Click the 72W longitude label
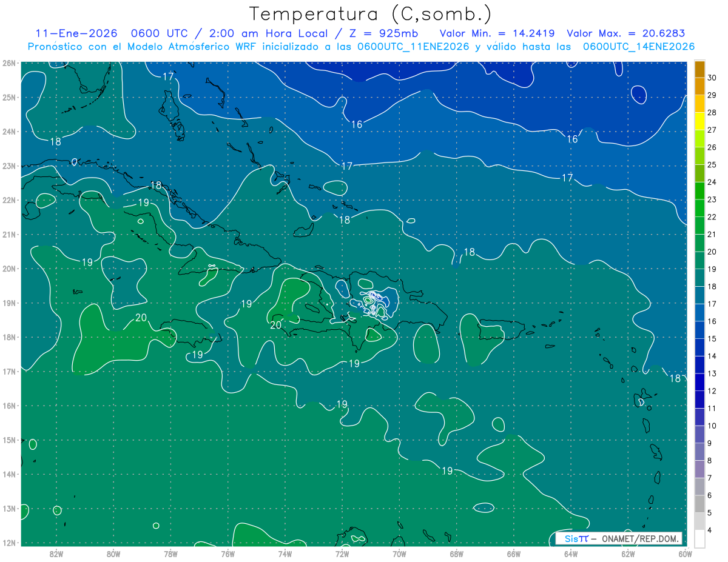The height and width of the screenshot is (562, 728). tap(342, 554)
